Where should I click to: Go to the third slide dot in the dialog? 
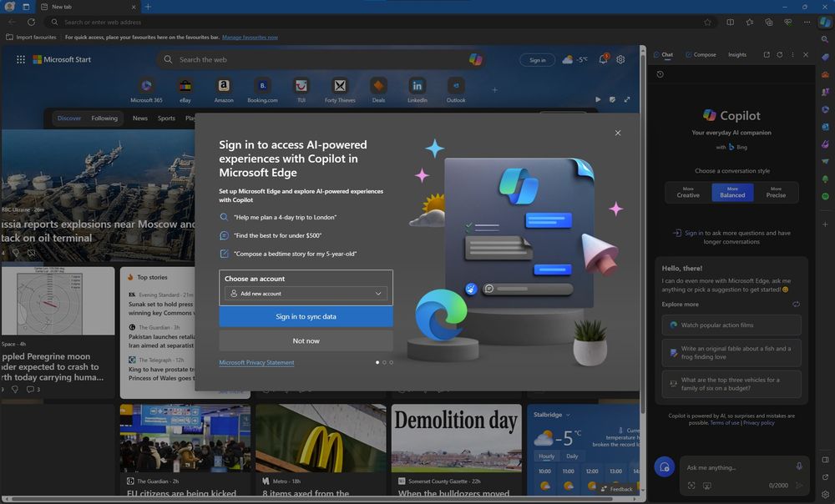click(392, 362)
